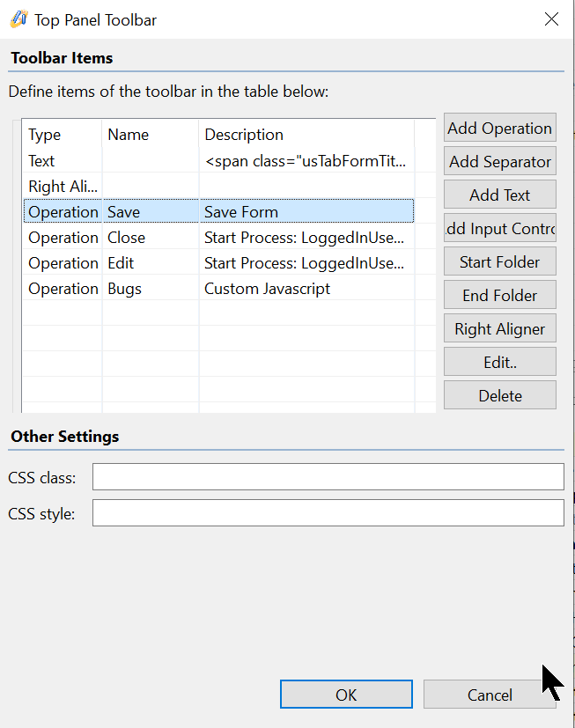Screen dimensions: 575x728
Task: Cancel the Top Panel Toolbar dialog
Action: point(490,694)
